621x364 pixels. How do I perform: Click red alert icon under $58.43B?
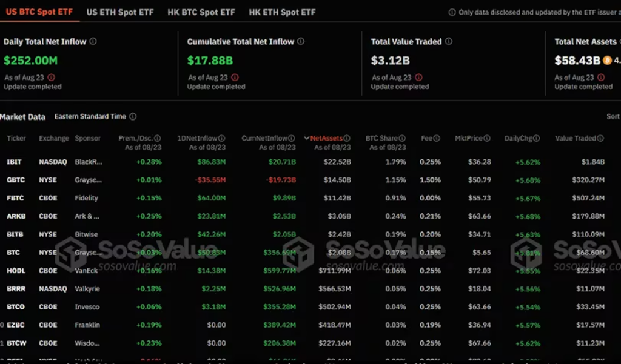tap(601, 77)
